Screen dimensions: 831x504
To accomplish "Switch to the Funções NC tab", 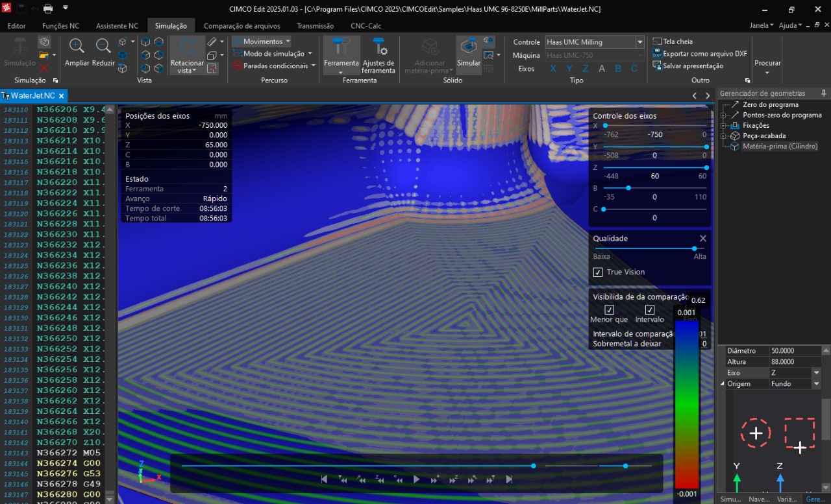I will click(60, 26).
